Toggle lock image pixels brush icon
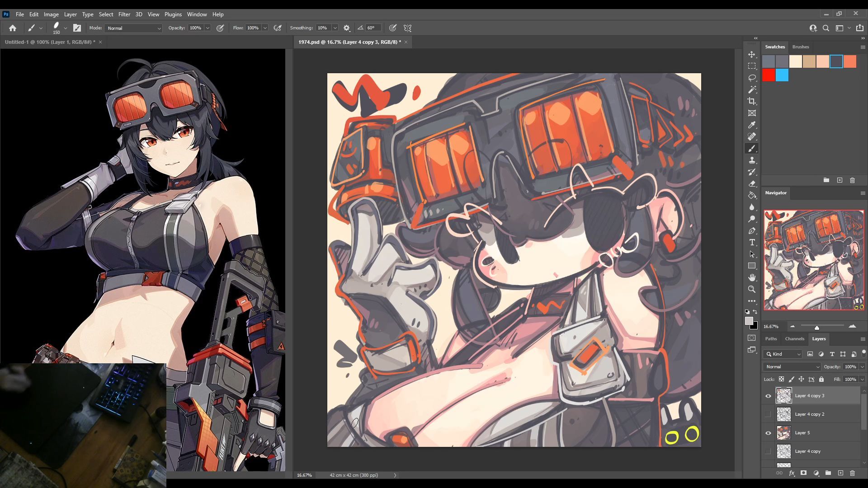The image size is (868, 488). click(x=791, y=379)
